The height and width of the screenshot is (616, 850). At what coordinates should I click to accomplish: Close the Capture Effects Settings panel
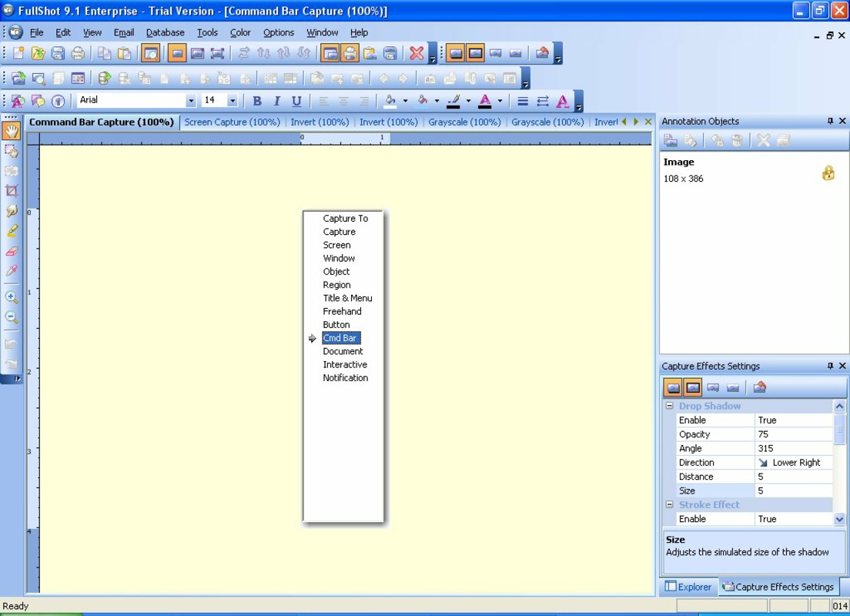coord(842,366)
